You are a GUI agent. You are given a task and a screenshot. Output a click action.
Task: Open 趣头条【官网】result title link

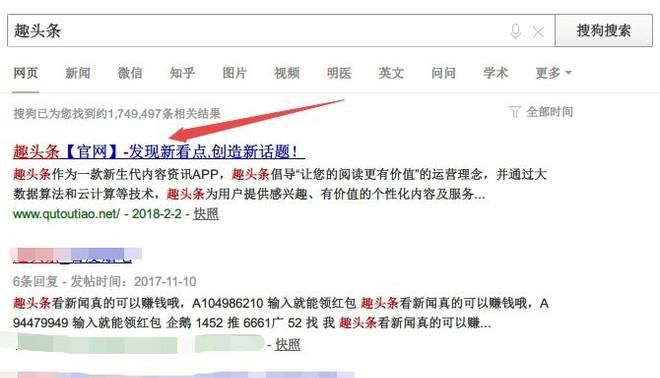point(159,151)
